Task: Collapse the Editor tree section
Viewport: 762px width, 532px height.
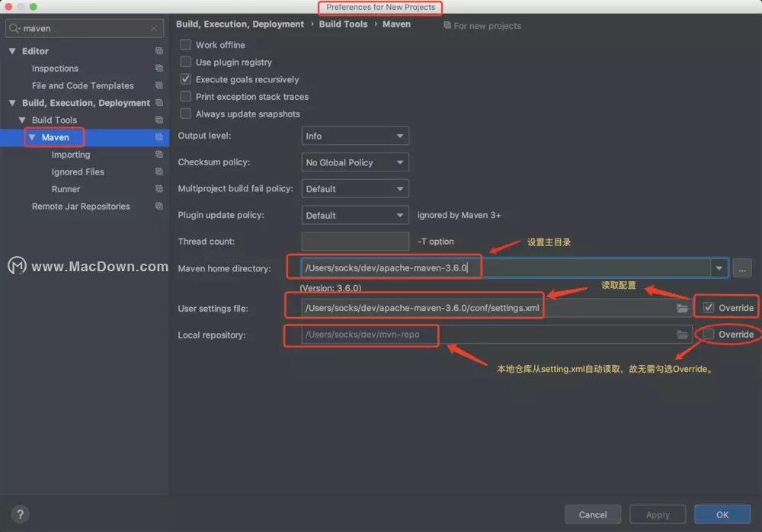Action: point(12,50)
